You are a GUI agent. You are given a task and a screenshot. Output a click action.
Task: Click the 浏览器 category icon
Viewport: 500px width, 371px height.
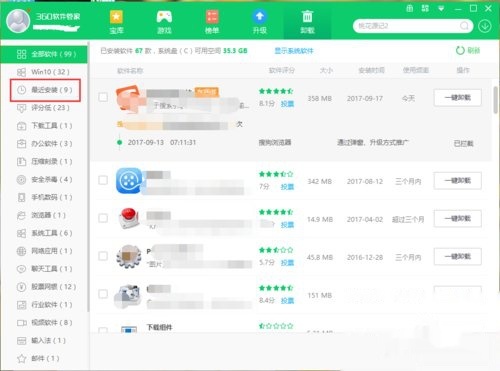[x=21, y=215]
